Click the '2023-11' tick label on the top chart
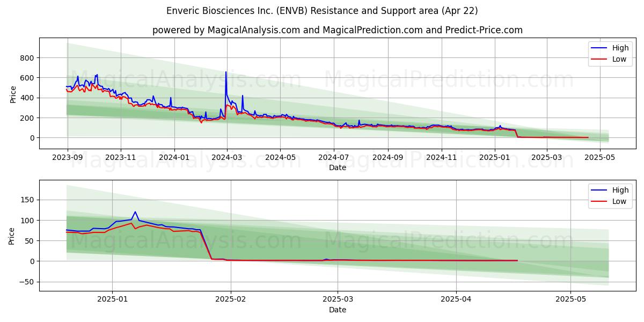Image resolution: width=644 pixels, height=322 pixels. point(120,158)
